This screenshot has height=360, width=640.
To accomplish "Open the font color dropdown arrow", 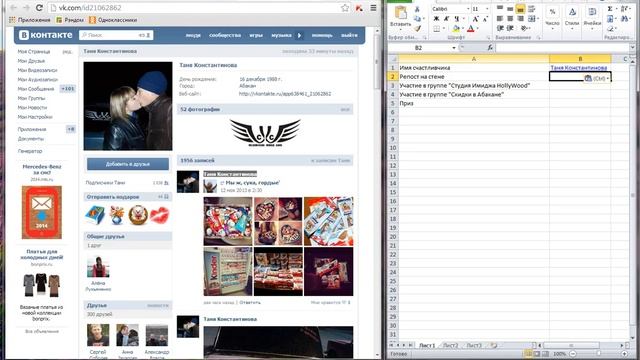I will click(477, 29).
